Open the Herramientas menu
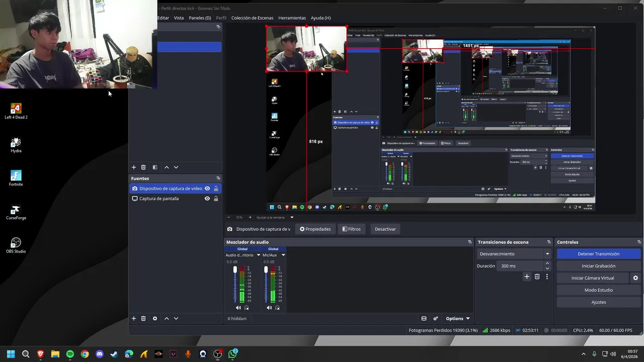The width and height of the screenshot is (644, 362). click(292, 18)
